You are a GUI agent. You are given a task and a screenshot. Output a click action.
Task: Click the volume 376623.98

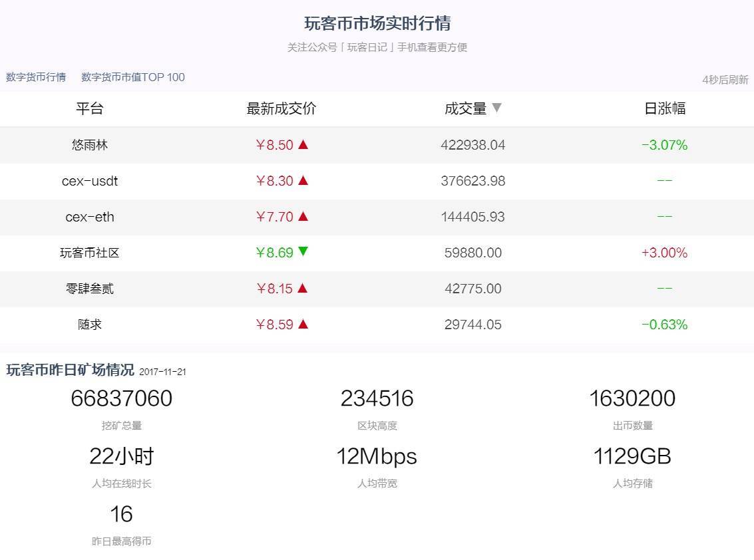coord(473,181)
